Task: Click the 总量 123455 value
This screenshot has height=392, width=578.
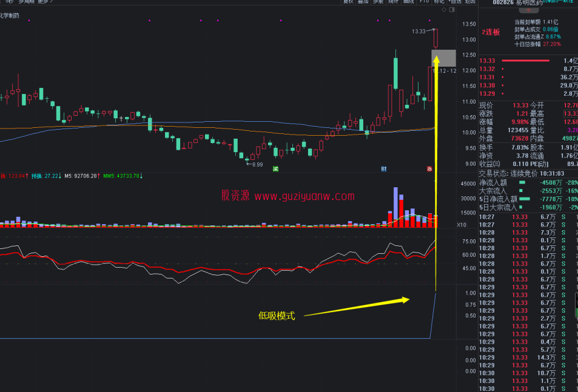Action: point(518,130)
